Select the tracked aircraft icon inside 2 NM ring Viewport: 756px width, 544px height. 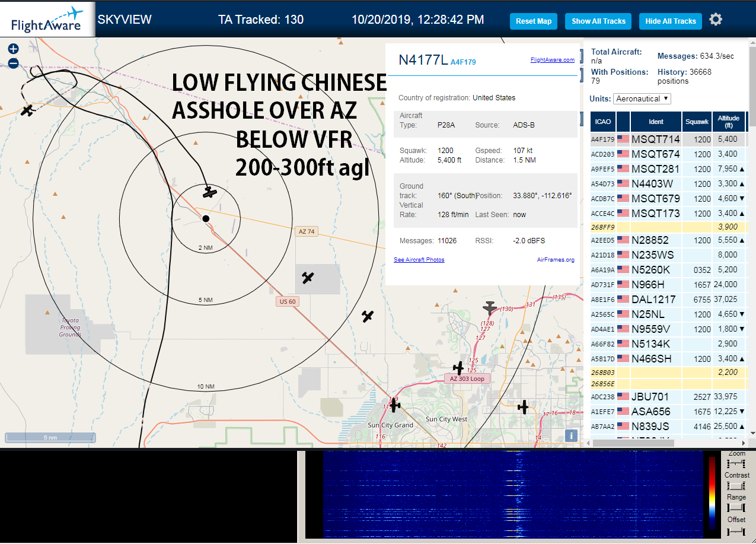[x=209, y=192]
